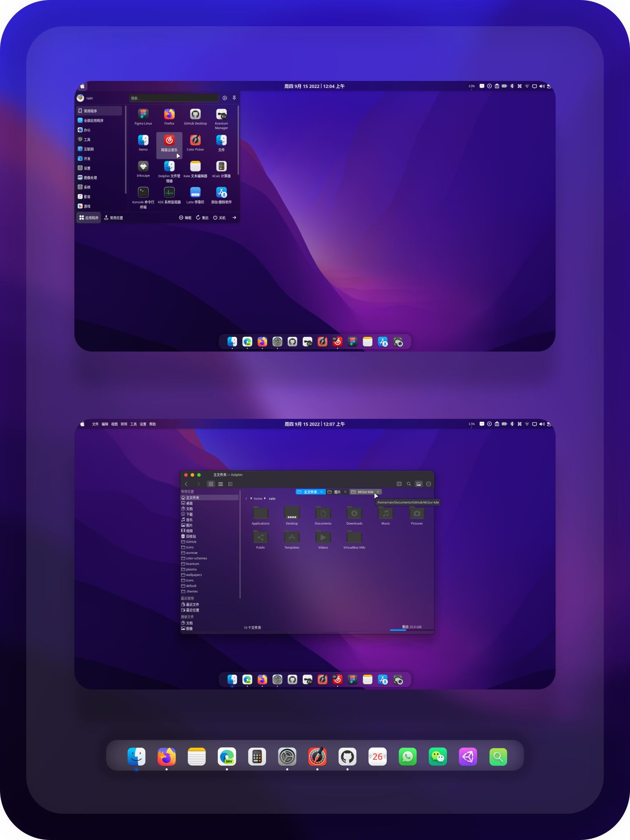The image size is (630, 840).
Task: Click the 睡眠 sleep button
Action: pos(185,217)
